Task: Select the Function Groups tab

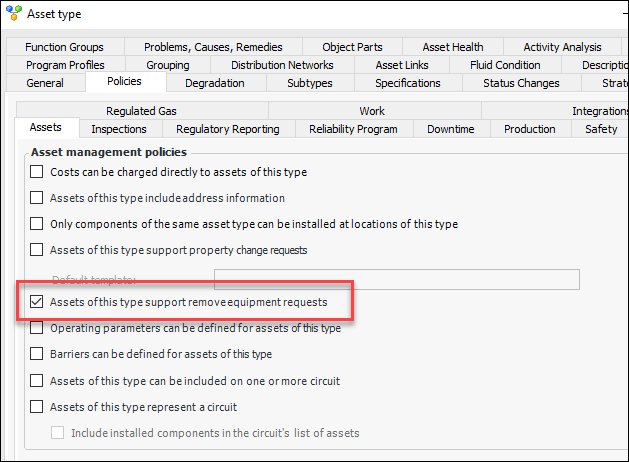Action: 64,47
